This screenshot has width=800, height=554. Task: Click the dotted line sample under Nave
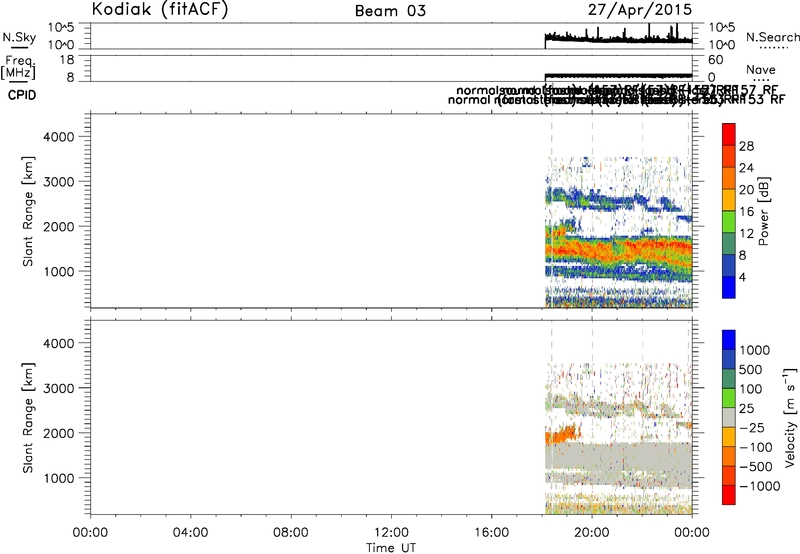click(761, 80)
